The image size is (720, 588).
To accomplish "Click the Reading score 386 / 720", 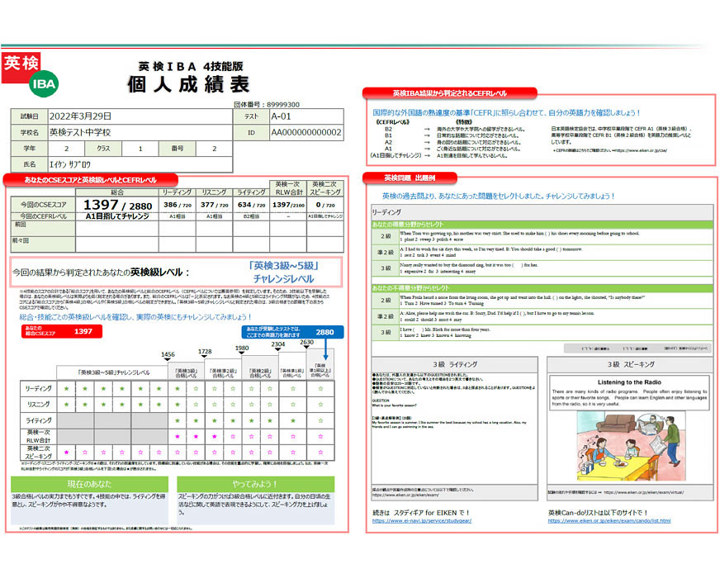I will [x=178, y=205].
